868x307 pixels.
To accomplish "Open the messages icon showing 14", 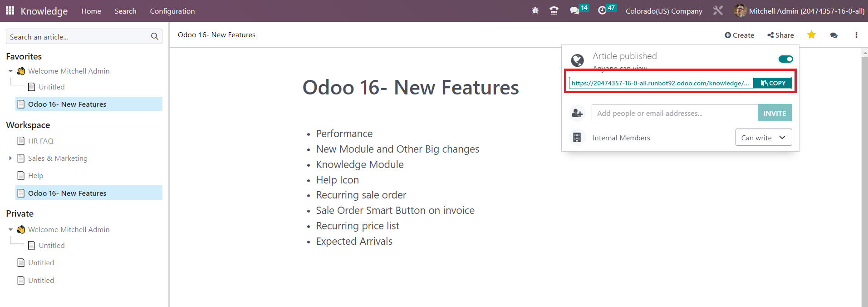I will click(579, 10).
